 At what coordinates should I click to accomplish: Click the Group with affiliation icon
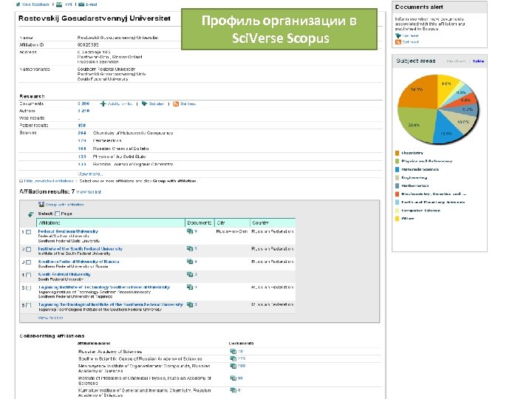41,204
